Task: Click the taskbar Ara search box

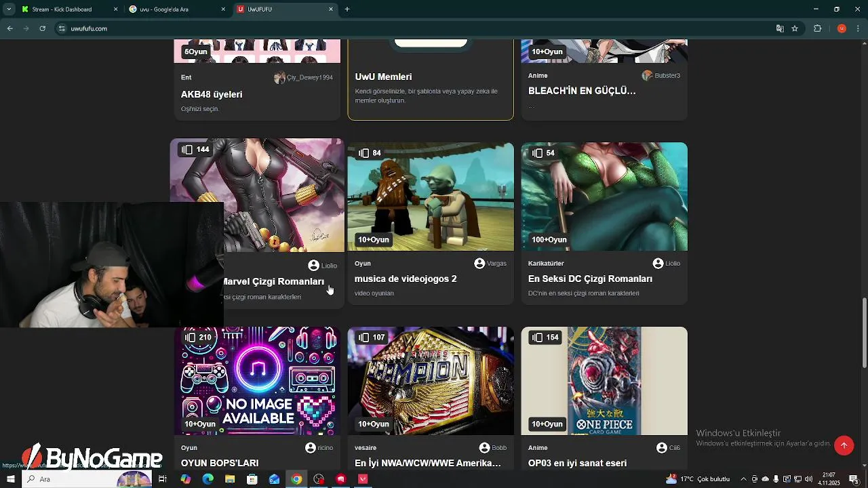Action: [88, 479]
